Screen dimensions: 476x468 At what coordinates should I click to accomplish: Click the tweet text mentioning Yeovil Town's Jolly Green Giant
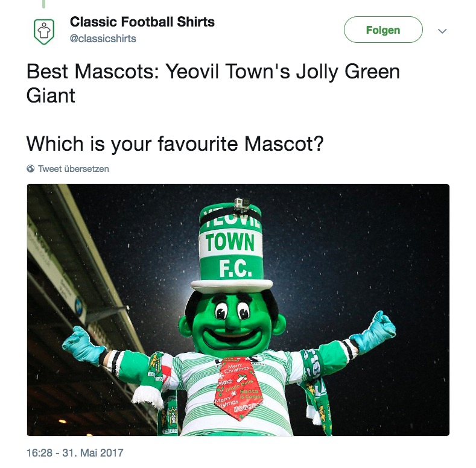tap(213, 83)
